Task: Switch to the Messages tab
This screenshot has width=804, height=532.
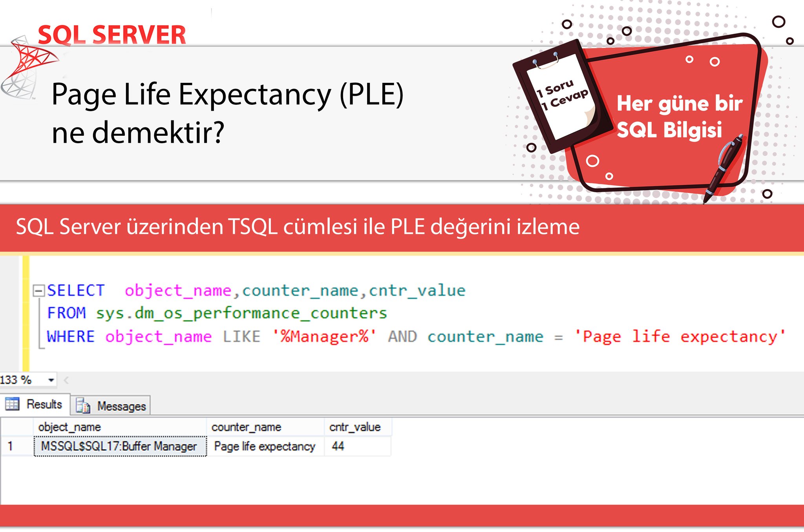Action: [x=121, y=406]
